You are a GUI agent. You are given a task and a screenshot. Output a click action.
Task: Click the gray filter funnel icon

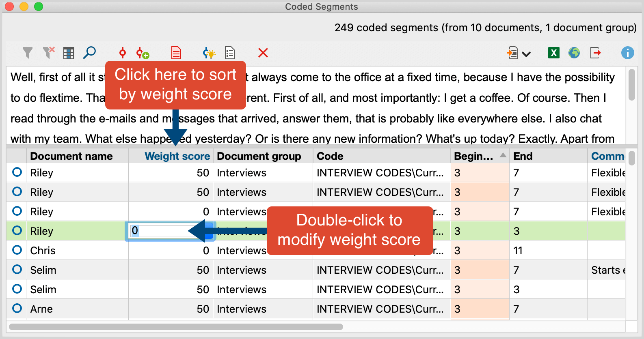(27, 53)
